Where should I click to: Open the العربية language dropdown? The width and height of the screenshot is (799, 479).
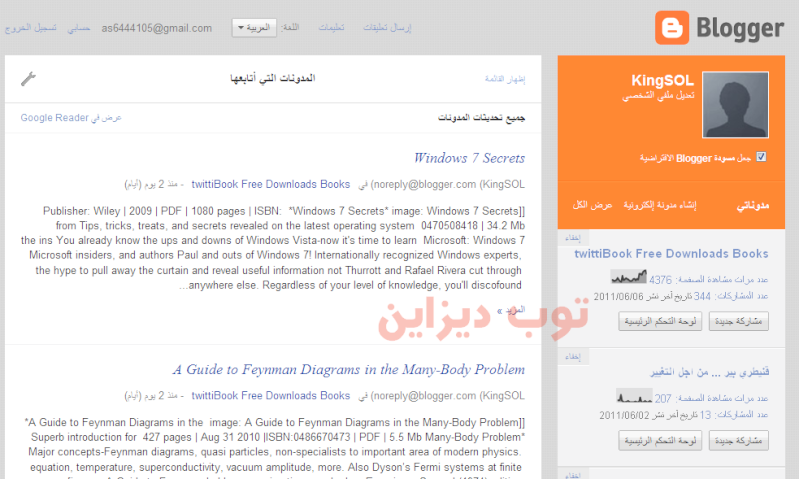[254, 28]
